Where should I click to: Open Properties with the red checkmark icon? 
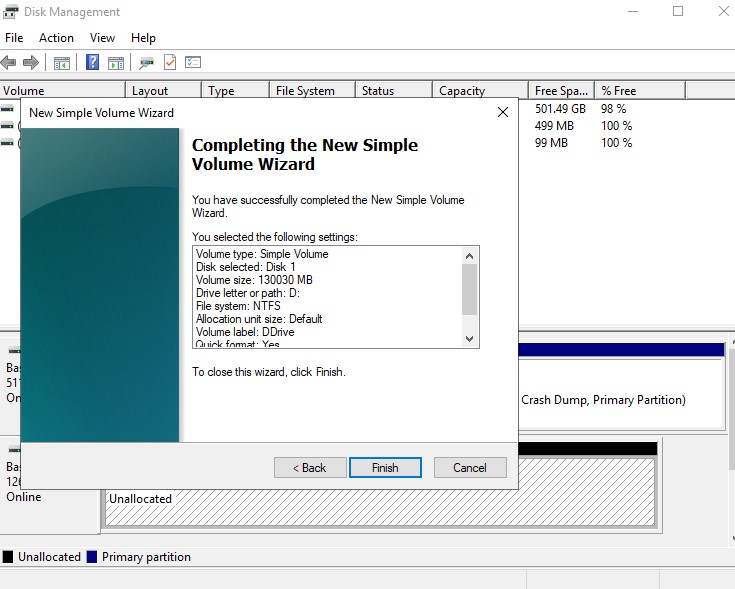click(x=170, y=62)
